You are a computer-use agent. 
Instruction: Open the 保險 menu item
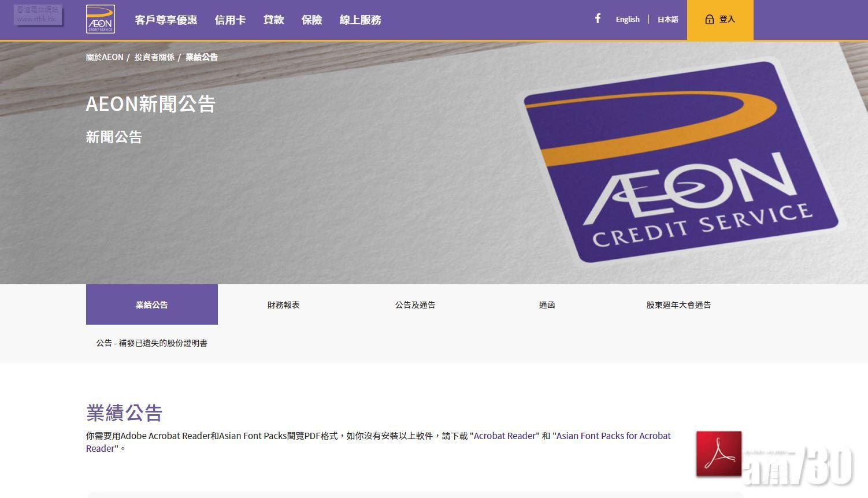click(311, 20)
